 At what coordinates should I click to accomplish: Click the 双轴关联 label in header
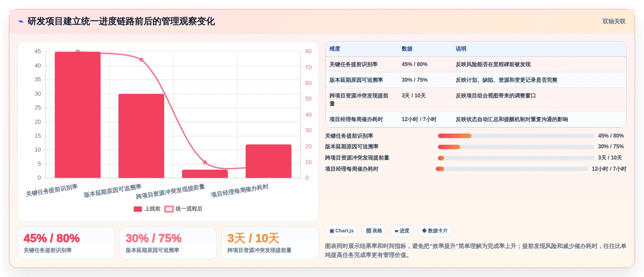614,21
